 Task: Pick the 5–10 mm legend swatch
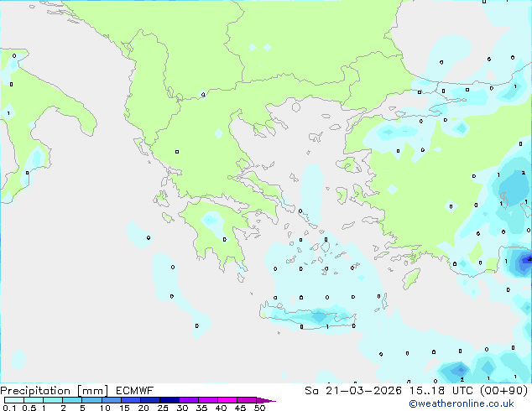(x=91, y=400)
